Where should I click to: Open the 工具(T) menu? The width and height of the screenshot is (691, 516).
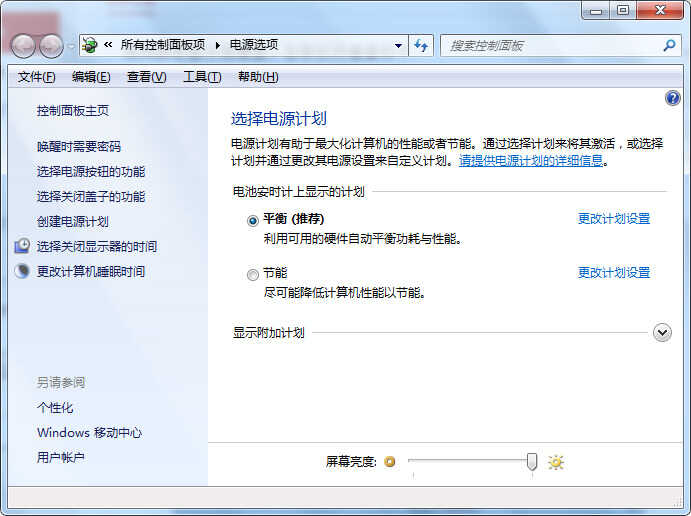(x=201, y=77)
